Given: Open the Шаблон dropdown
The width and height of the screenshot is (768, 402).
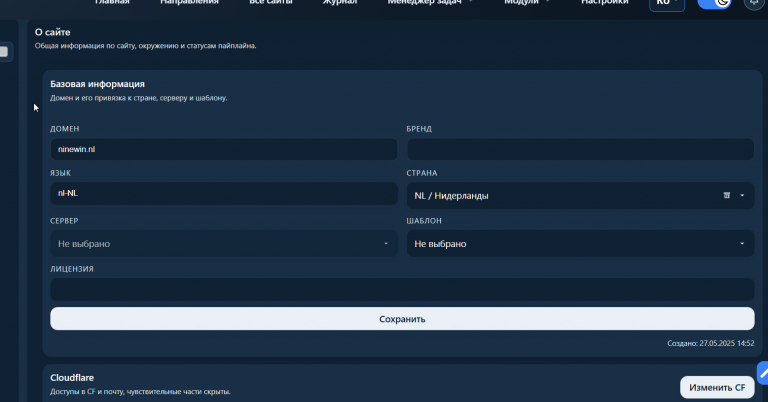Looking at the screenshot, I should (x=580, y=243).
